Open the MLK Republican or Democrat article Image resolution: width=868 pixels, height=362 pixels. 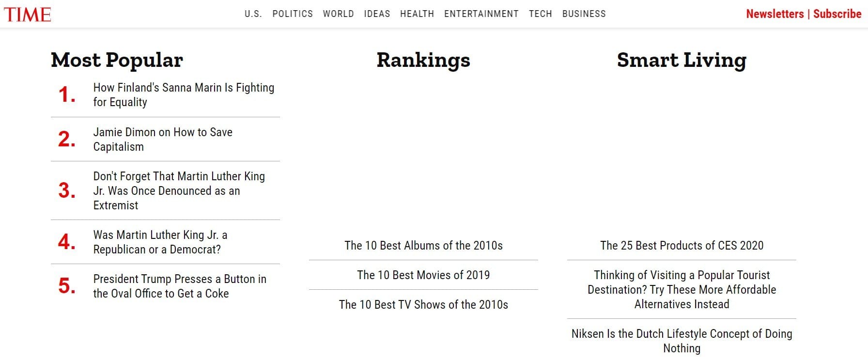[x=160, y=242]
